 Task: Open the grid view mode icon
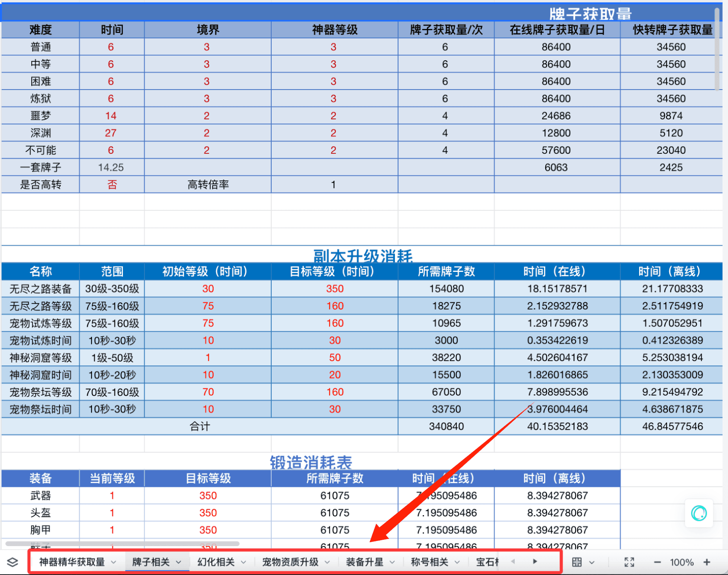pyautogui.click(x=577, y=562)
